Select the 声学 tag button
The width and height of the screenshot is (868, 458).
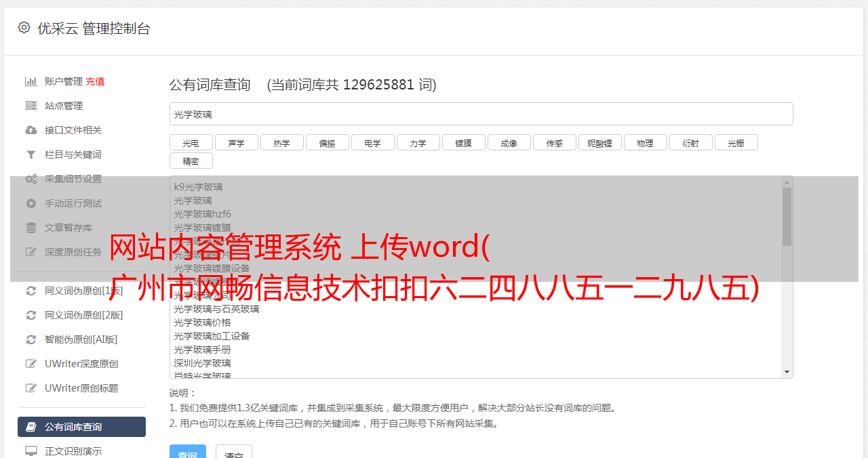(236, 142)
